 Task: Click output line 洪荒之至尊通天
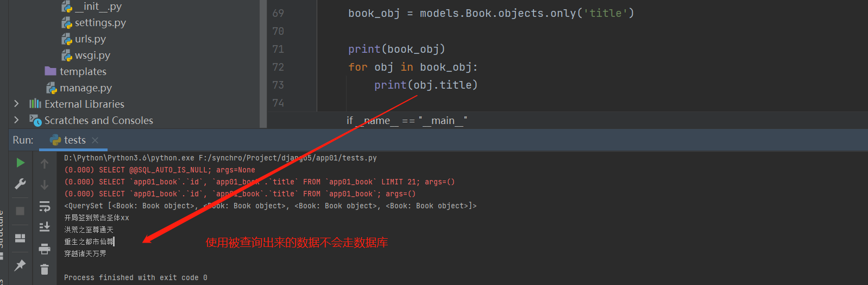(89, 230)
